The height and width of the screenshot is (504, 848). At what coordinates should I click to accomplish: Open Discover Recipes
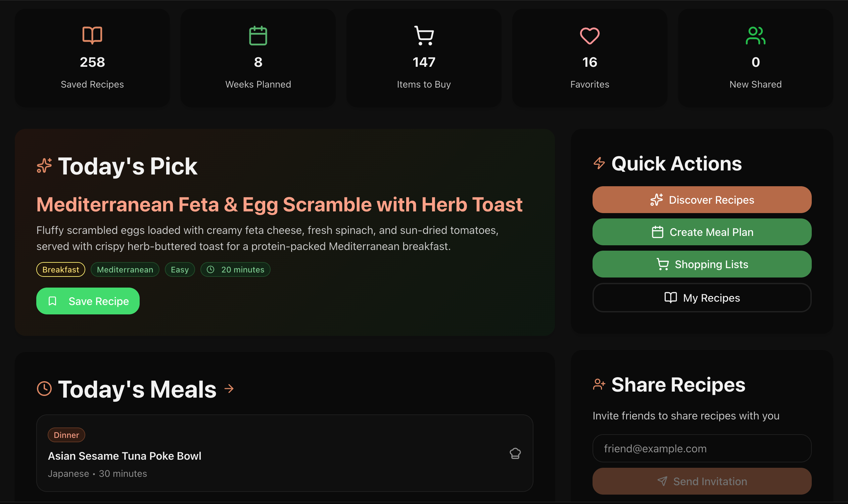click(701, 200)
